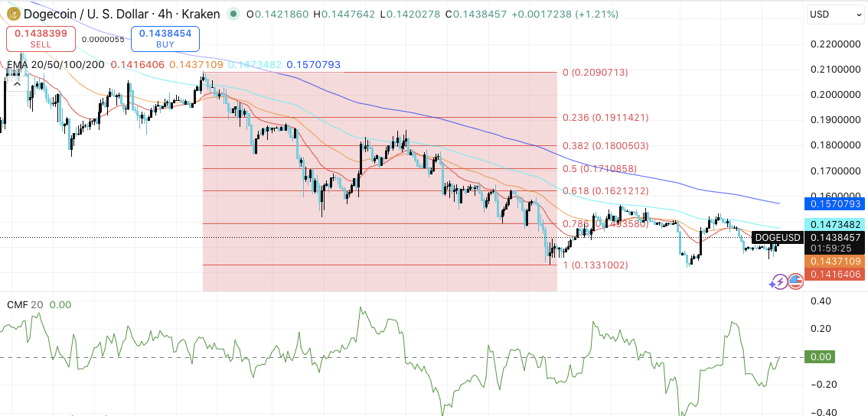Click the orange EMA value 0.1437109 in legend
Screen dimensions: 868x416
point(196,65)
